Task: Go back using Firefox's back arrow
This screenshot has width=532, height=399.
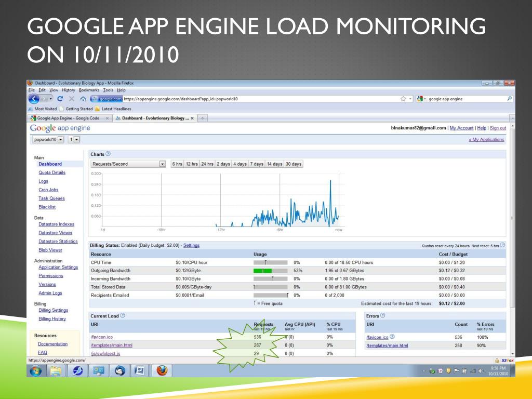Action: tap(34, 99)
